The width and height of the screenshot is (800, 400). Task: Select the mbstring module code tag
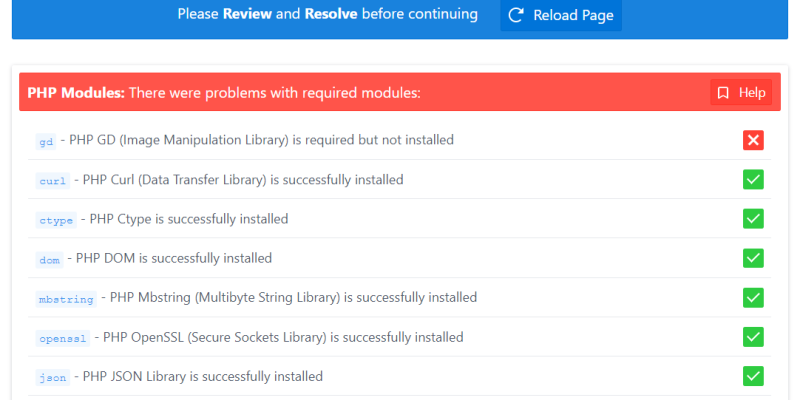coord(66,299)
